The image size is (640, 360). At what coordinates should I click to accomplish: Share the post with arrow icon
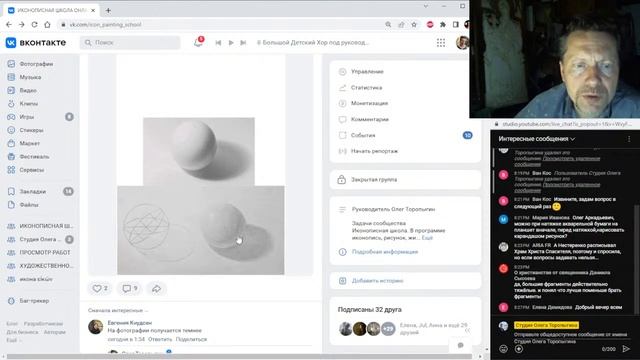[x=156, y=289]
